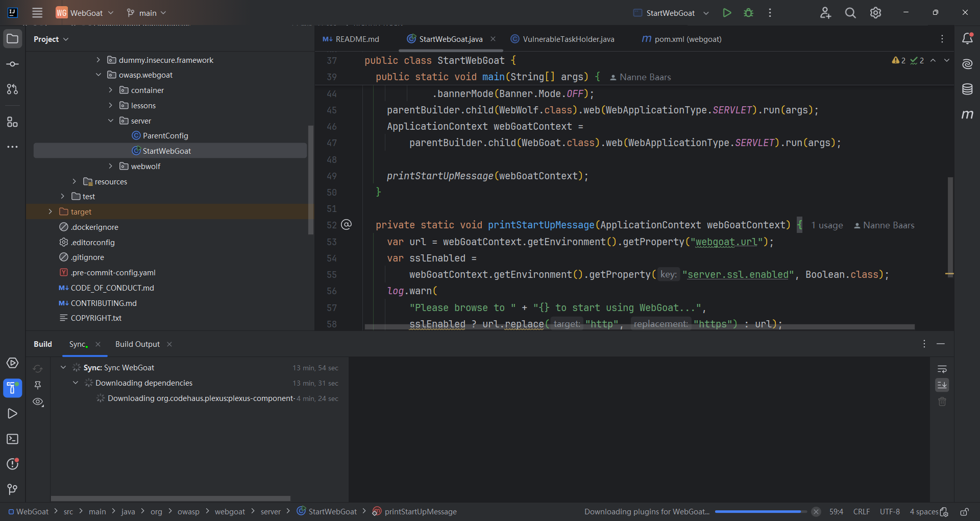The height and width of the screenshot is (521, 980).
Task: Collapse the server package
Action: click(x=110, y=121)
